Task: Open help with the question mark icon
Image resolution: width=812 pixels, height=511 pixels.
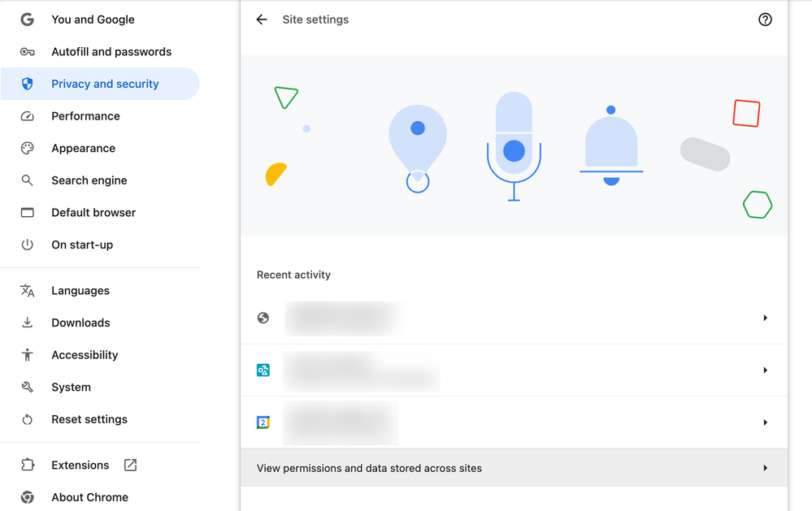Action: (765, 19)
